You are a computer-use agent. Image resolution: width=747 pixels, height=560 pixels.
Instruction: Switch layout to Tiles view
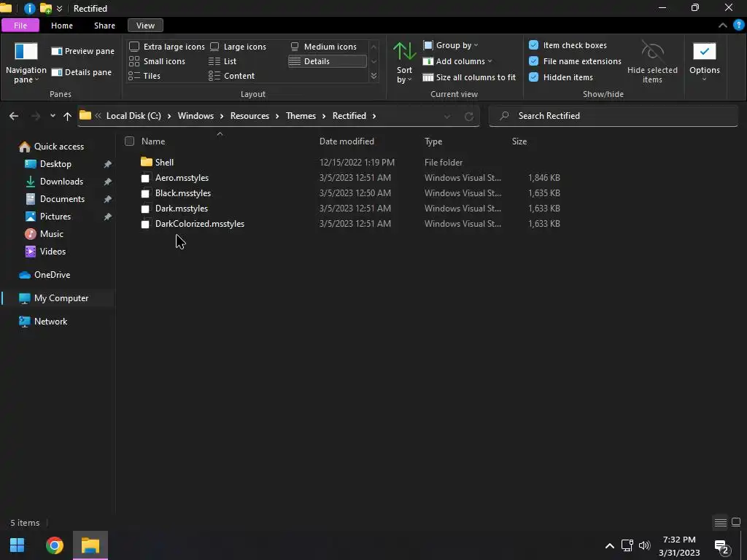144,76
